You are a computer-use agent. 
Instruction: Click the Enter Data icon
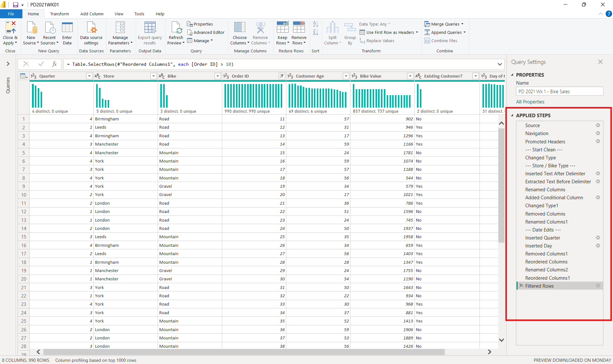click(67, 28)
